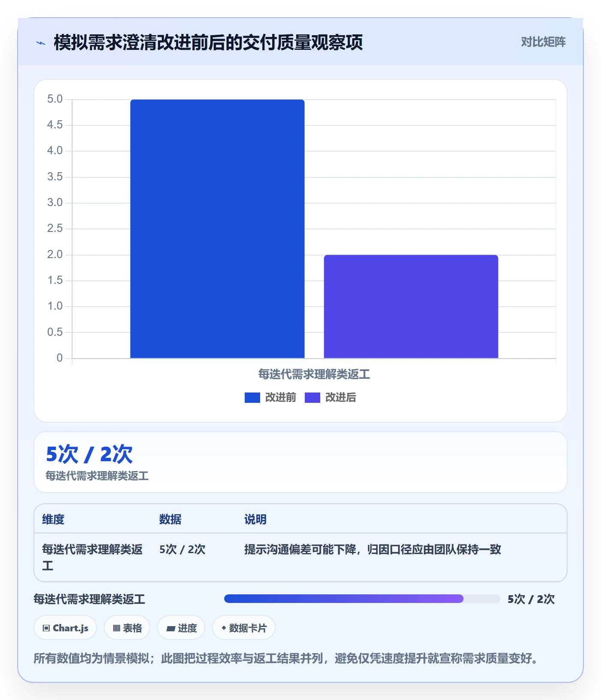Click the 5次 / 2次 value beside progress bar
601x700 pixels.
(x=531, y=599)
